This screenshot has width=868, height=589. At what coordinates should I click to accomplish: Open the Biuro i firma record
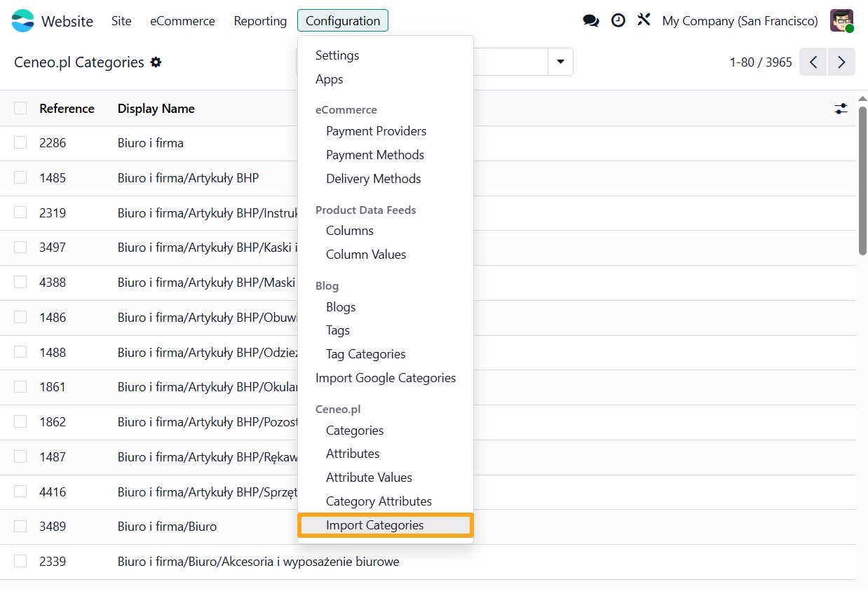click(x=151, y=143)
